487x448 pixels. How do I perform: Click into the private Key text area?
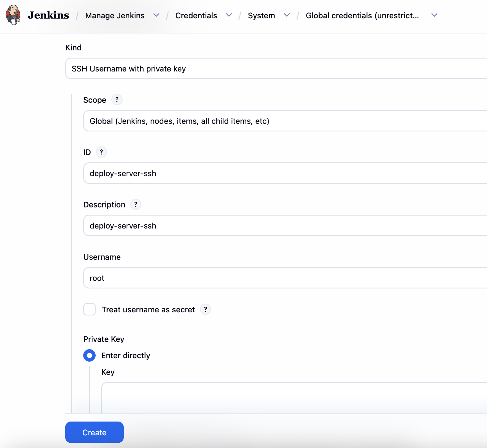(292, 397)
